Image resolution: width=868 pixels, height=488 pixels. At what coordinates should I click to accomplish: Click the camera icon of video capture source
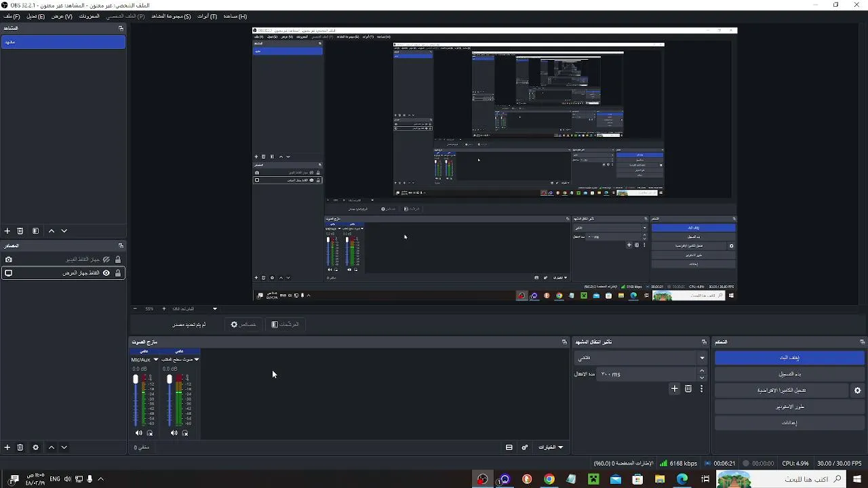point(9,260)
